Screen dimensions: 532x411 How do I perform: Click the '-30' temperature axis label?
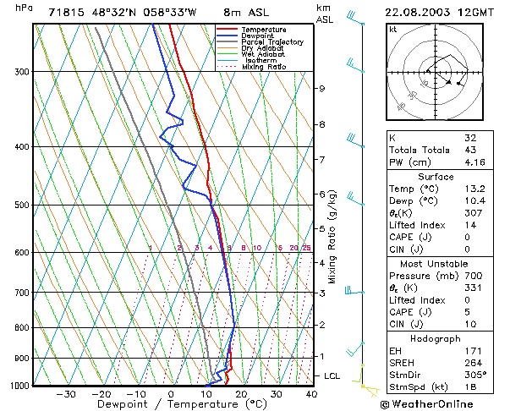pos(65,394)
